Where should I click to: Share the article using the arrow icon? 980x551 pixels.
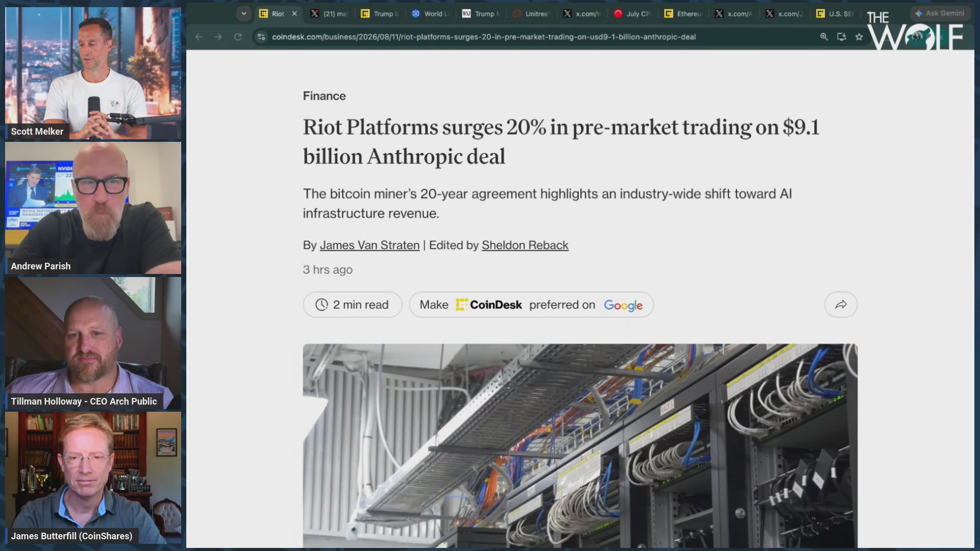(x=841, y=305)
